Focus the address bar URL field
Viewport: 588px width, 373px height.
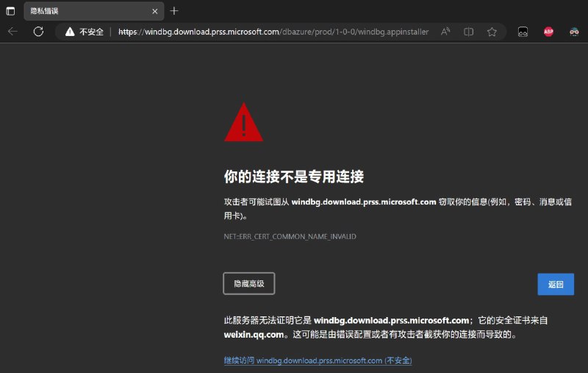pos(273,32)
